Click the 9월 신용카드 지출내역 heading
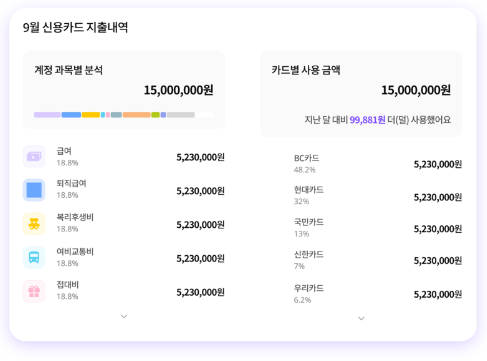Image resolution: width=487 pixels, height=361 pixels. [x=75, y=27]
